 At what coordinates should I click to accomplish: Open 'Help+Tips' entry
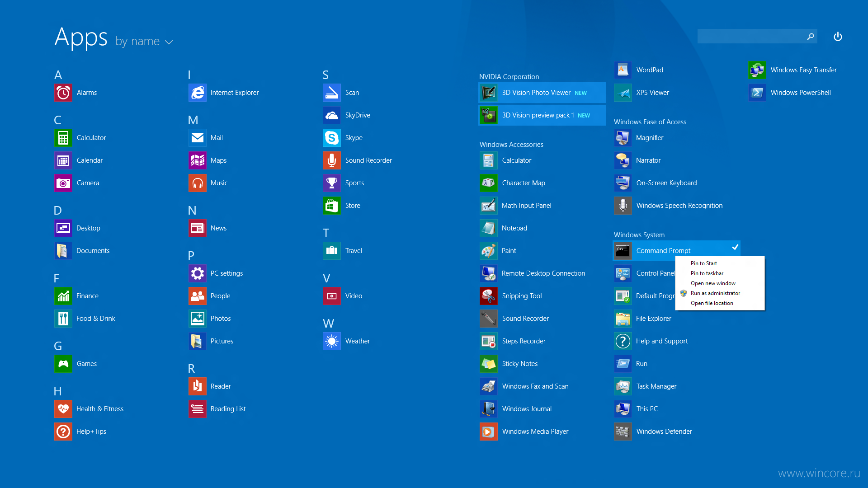click(81, 432)
